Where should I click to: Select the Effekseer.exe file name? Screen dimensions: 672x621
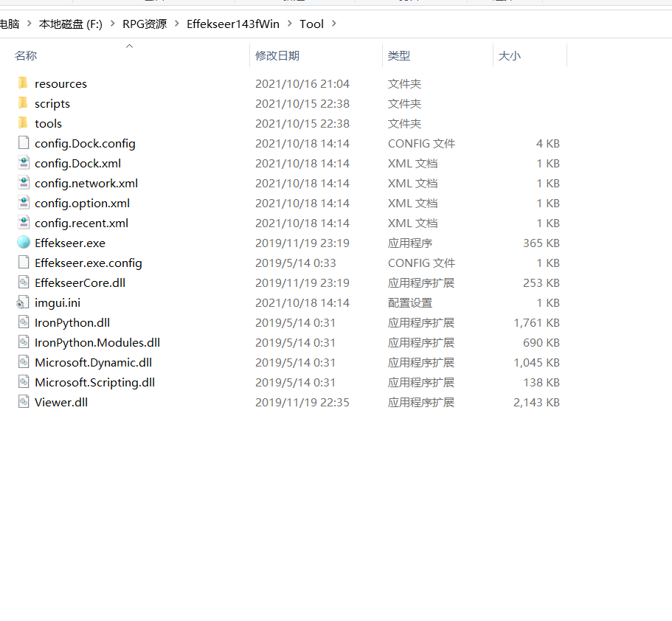point(70,243)
